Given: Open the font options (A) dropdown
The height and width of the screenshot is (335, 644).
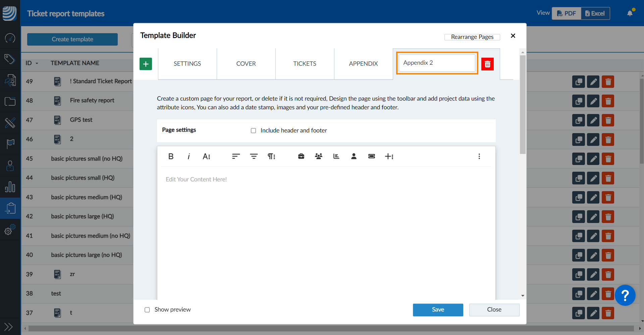Looking at the screenshot, I should 206,156.
